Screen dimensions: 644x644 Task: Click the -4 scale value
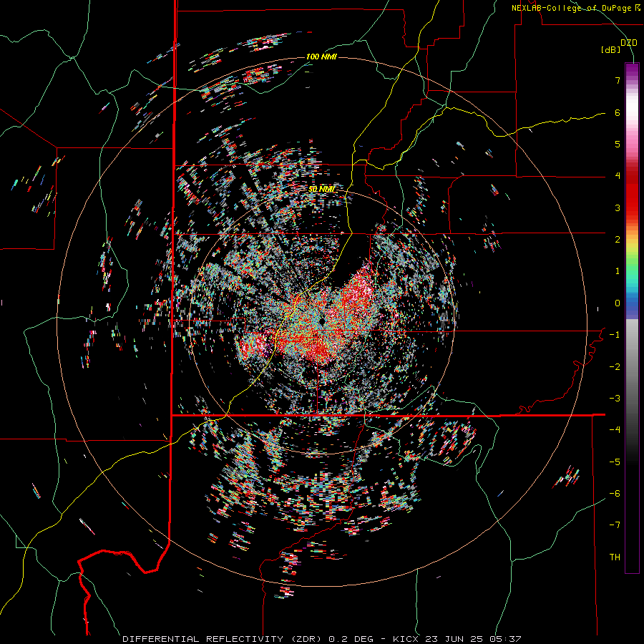615,430
